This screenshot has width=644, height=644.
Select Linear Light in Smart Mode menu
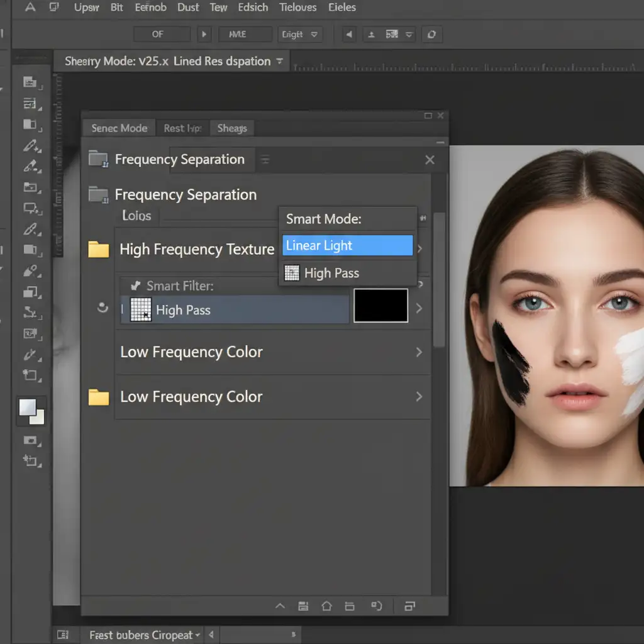tap(347, 246)
